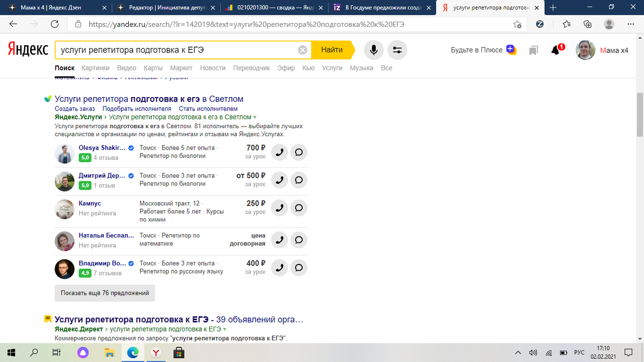Image resolution: width=644 pixels, height=362 pixels.
Task: Go back in browser
Action: (13, 24)
